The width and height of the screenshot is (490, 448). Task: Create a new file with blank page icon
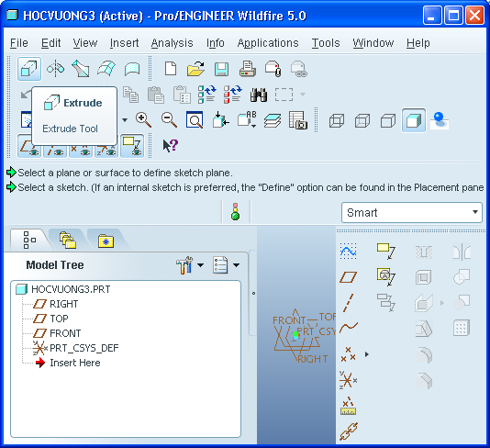pos(171,69)
